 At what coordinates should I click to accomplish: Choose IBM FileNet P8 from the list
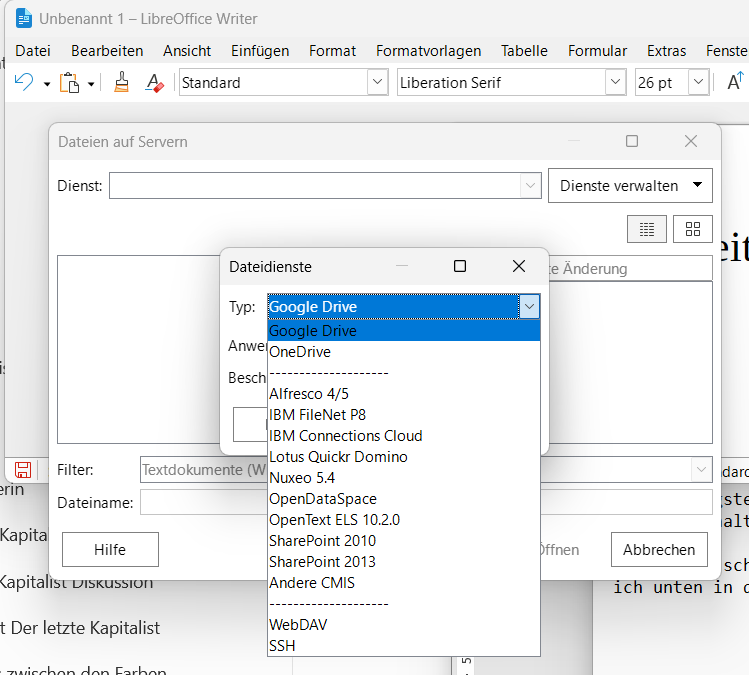pyautogui.click(x=404, y=415)
